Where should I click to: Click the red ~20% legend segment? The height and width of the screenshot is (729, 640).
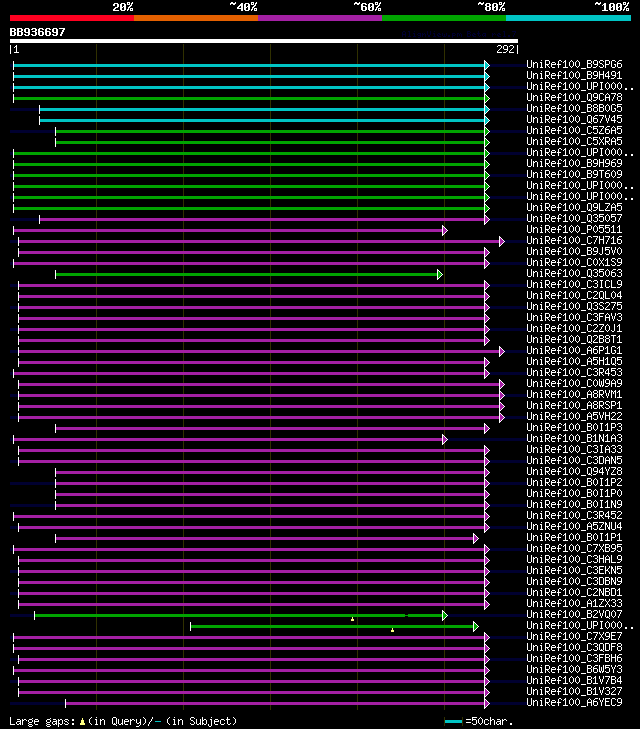click(x=72, y=18)
